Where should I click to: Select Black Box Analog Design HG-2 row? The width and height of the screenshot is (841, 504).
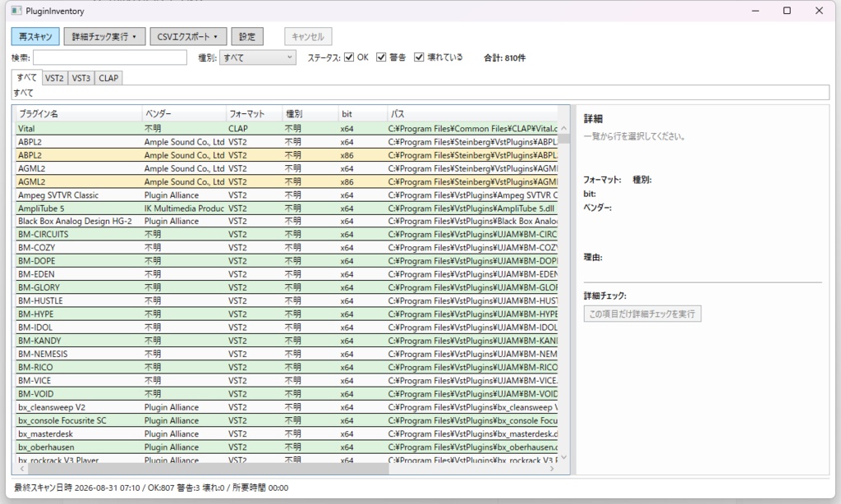pos(287,221)
